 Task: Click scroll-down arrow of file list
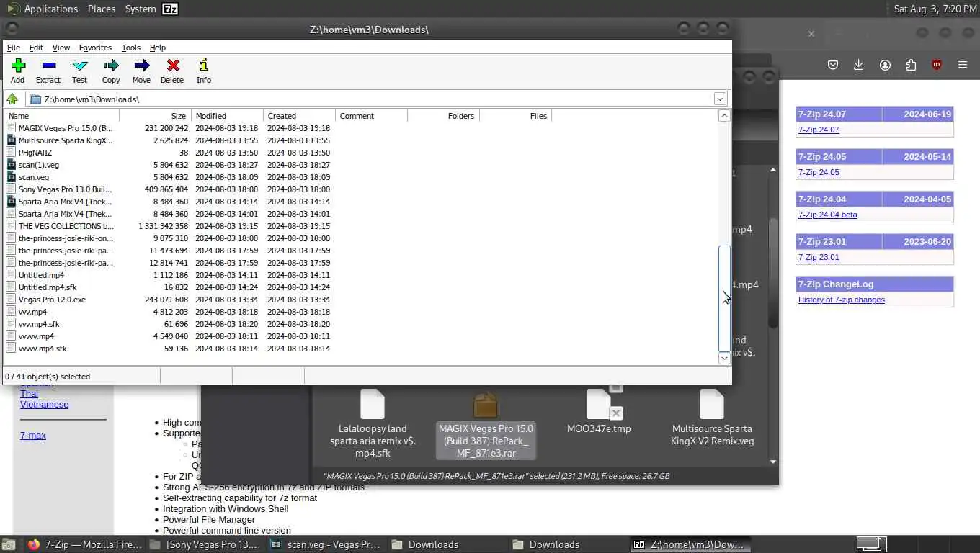724,358
